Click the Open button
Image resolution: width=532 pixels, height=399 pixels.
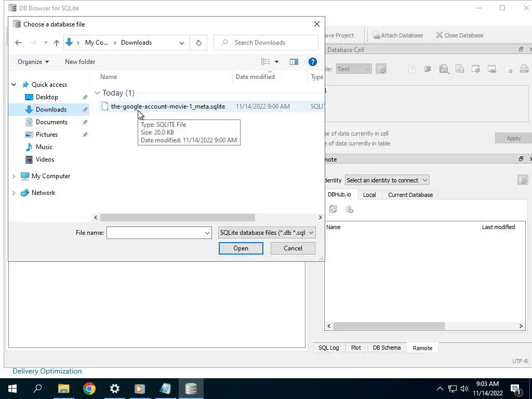(x=241, y=248)
